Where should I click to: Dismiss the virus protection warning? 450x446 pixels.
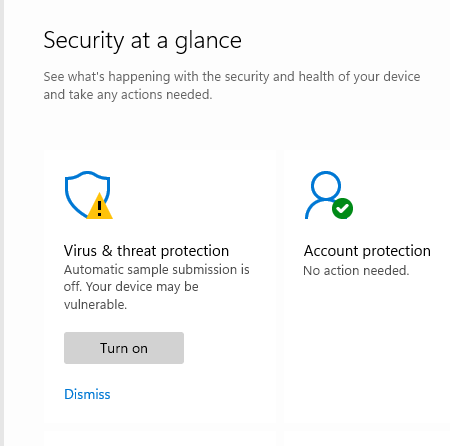87,394
